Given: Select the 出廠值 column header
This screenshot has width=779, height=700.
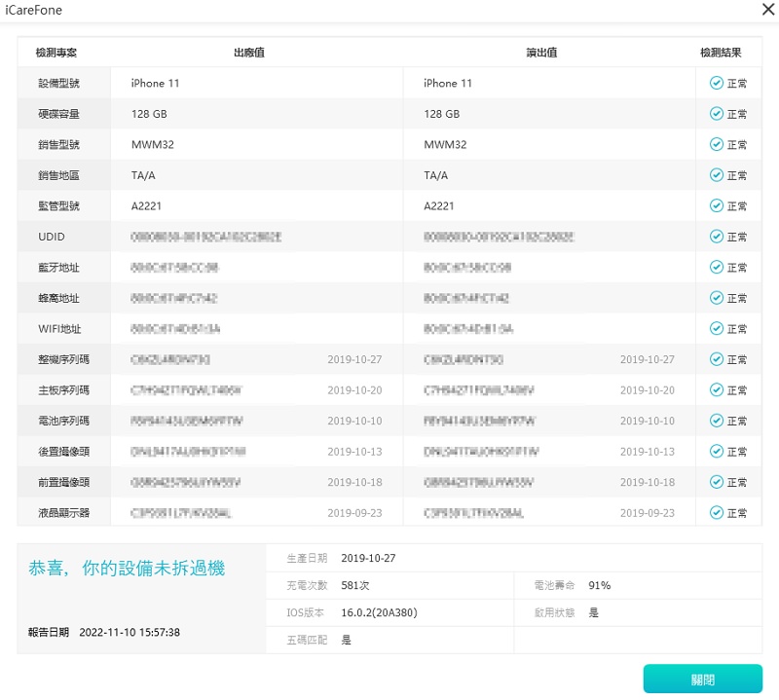Looking at the screenshot, I should tap(249, 53).
